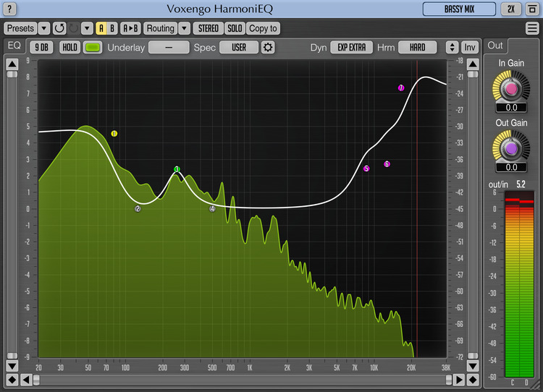Screen dimensions: 543x392
Task: Open the undo history dropdown arrow
Action: [87, 28]
